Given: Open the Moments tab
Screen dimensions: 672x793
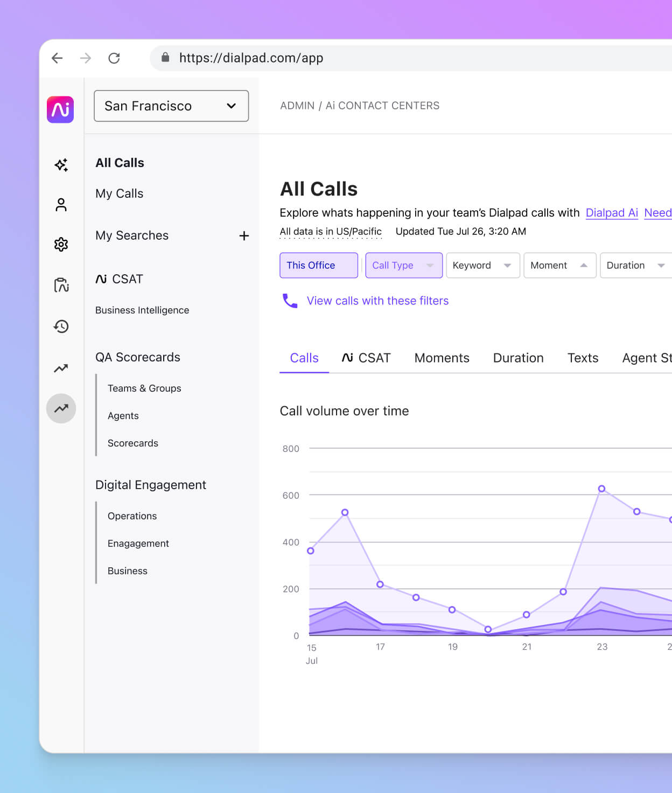Looking at the screenshot, I should 442,358.
